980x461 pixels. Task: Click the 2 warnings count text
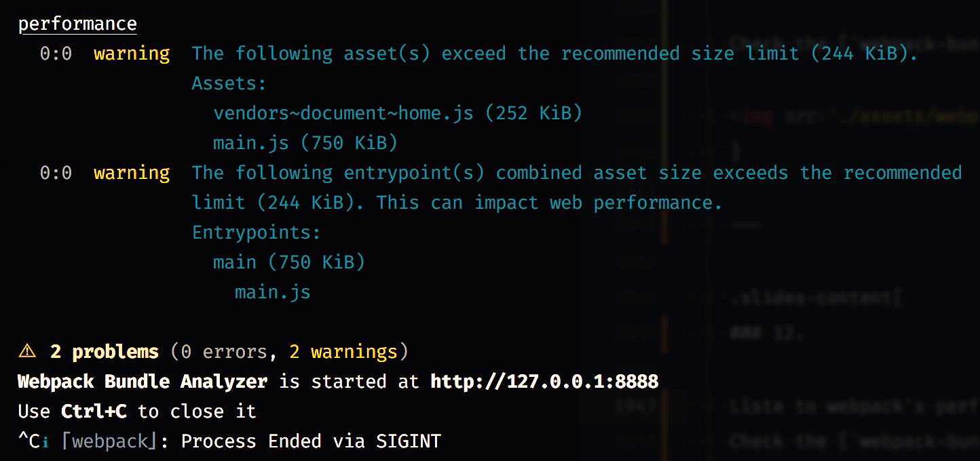(x=343, y=352)
